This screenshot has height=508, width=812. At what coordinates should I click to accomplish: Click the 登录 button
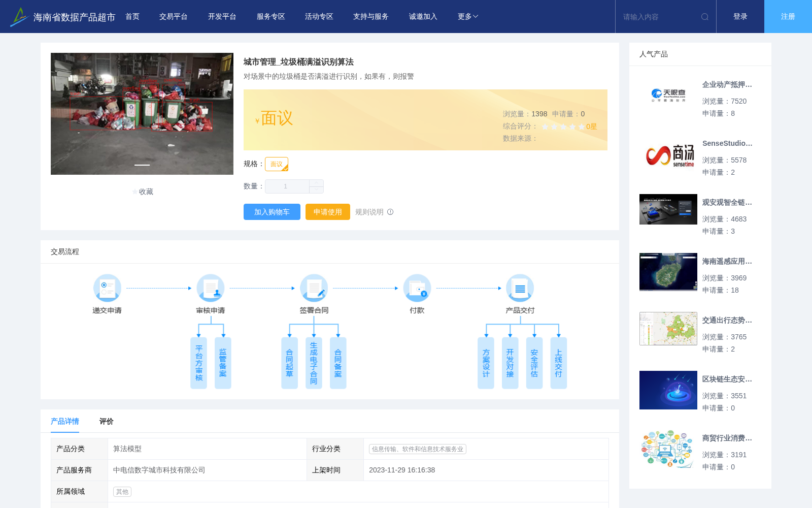tap(740, 17)
